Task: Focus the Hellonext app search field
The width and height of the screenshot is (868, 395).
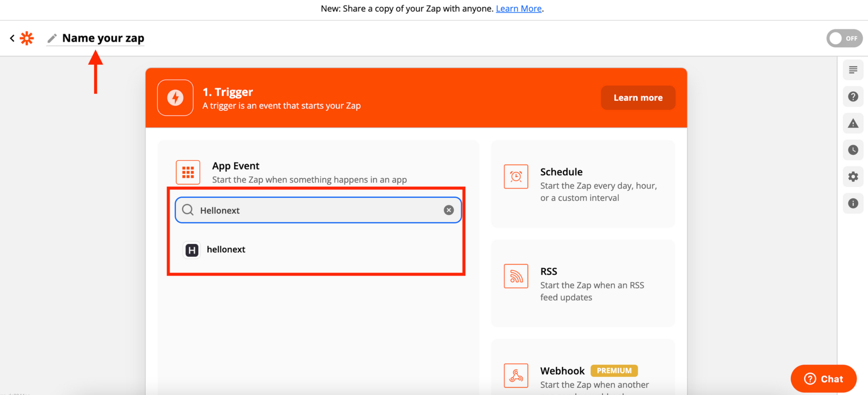Action: coord(318,210)
